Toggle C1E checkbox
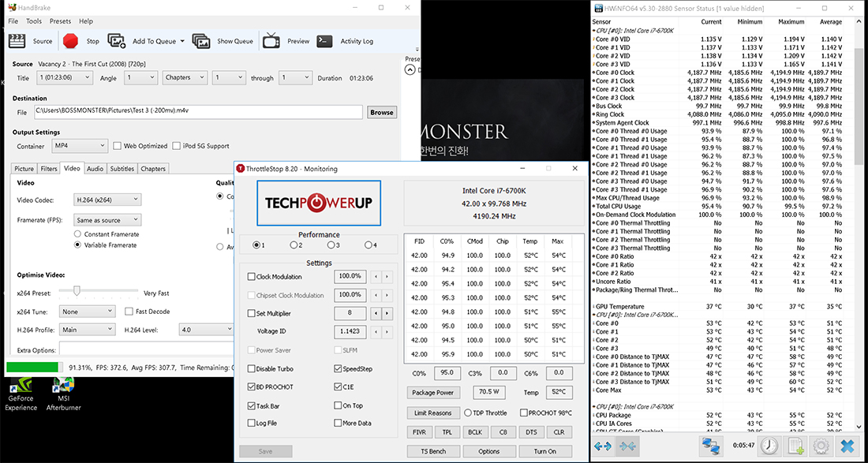This screenshot has width=868, height=463. point(338,387)
